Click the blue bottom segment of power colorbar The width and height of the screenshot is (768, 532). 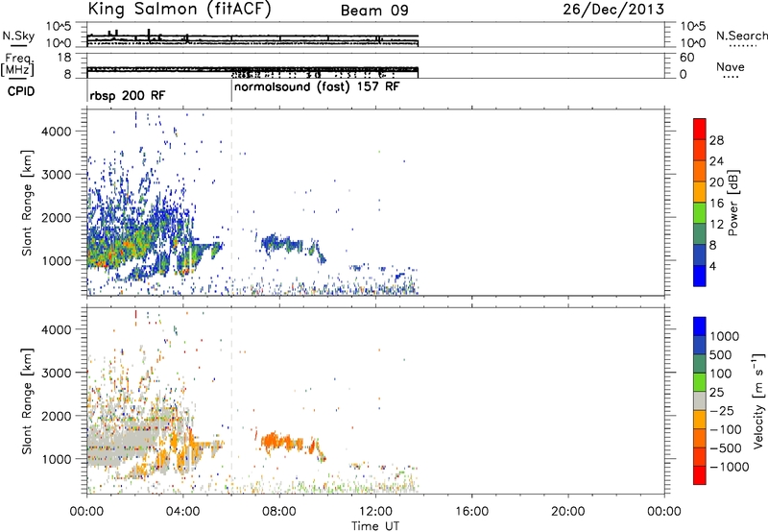click(700, 276)
